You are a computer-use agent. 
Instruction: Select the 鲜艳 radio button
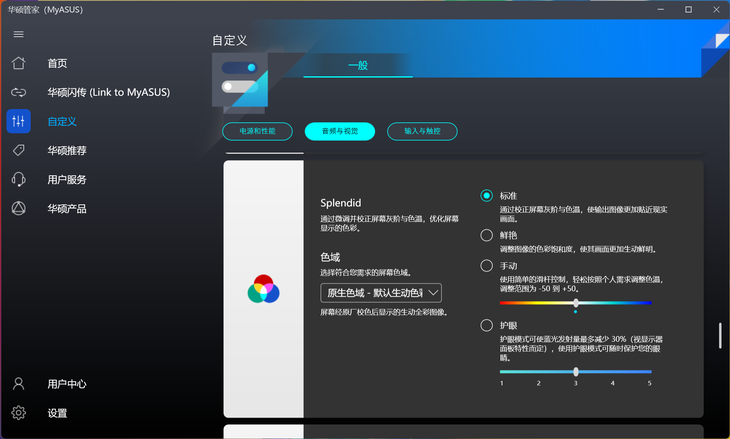(487, 235)
